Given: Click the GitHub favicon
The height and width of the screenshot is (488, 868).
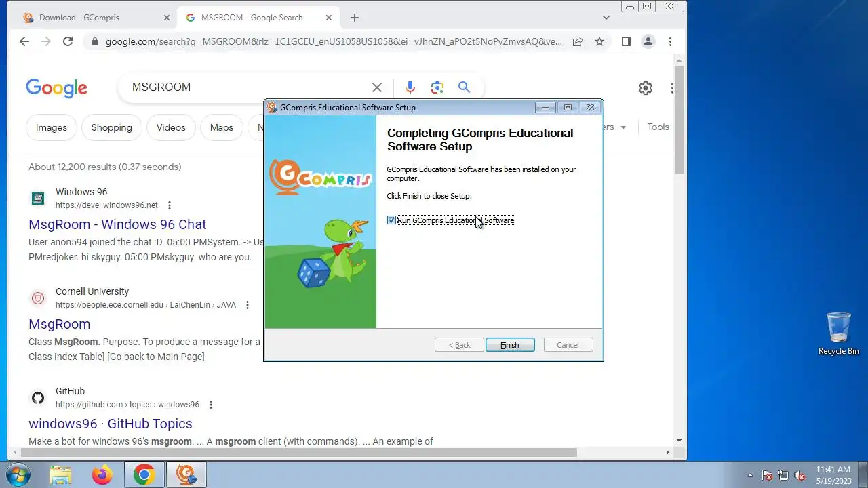Looking at the screenshot, I should click(38, 398).
